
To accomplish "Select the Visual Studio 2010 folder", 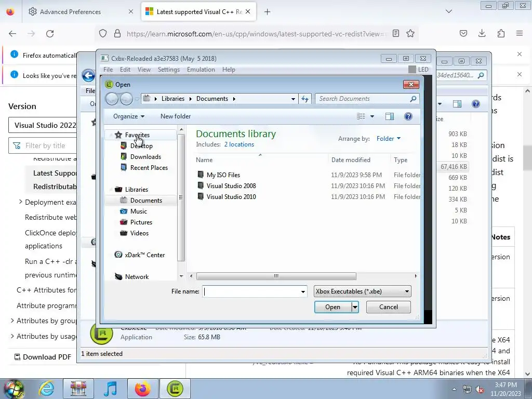I will [x=231, y=197].
